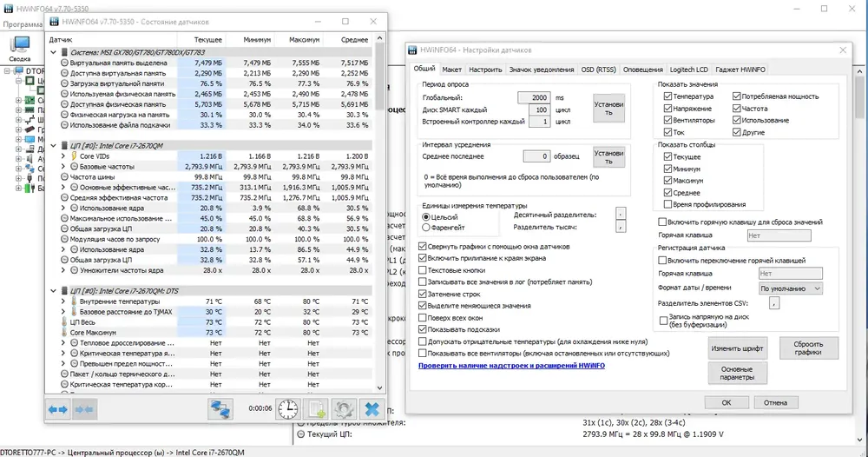Open Проверить наличие надстроек и расширений link
868x457 pixels.
[x=511, y=366]
